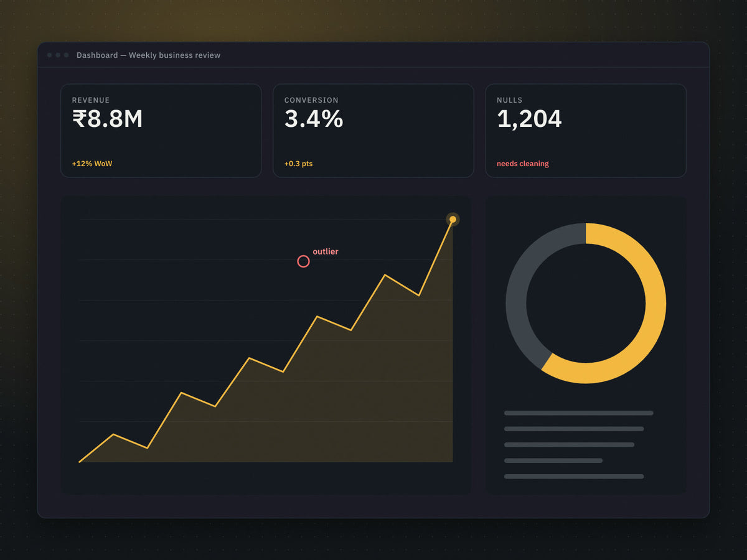Click the CONVERSION label
This screenshot has width=747, height=560.
(x=311, y=100)
